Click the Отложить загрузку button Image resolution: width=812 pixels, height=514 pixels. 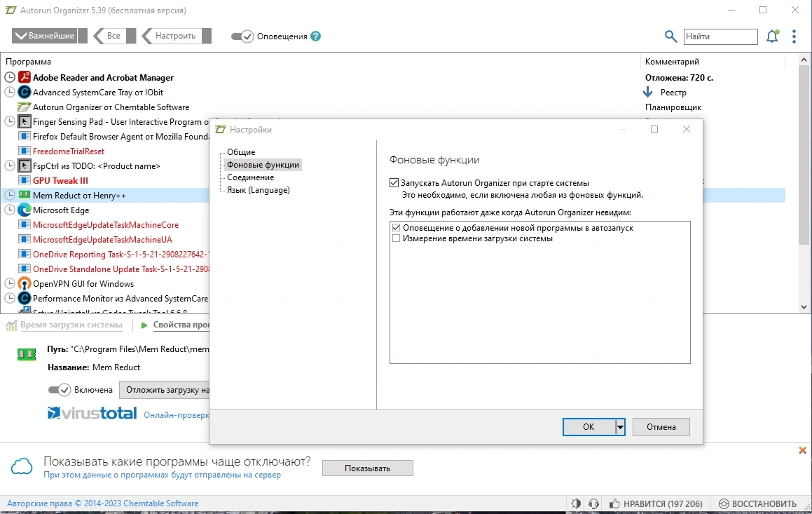pos(164,390)
